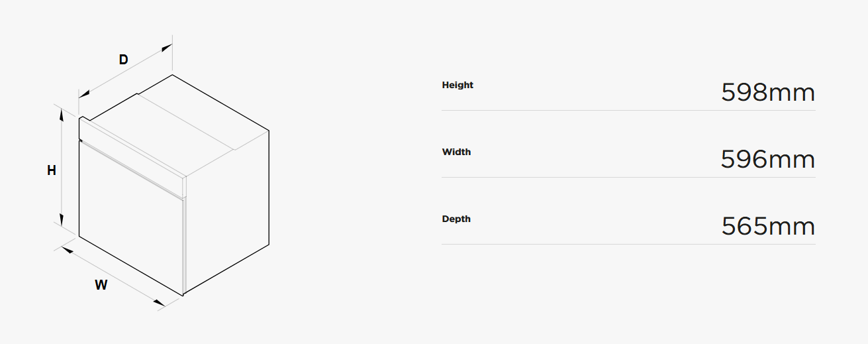The width and height of the screenshot is (868, 344).
Task: Click the right arrowhead of the D dimension line
Action: 166,47
